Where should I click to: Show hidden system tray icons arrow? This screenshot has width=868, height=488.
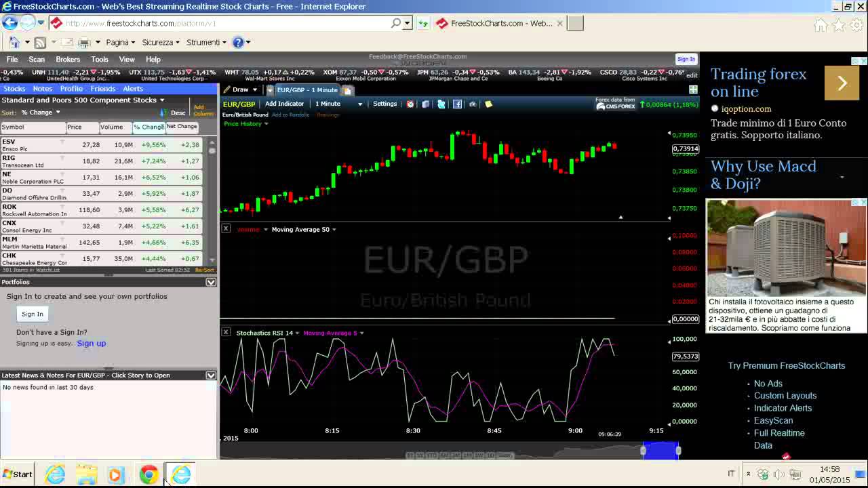[x=748, y=474]
